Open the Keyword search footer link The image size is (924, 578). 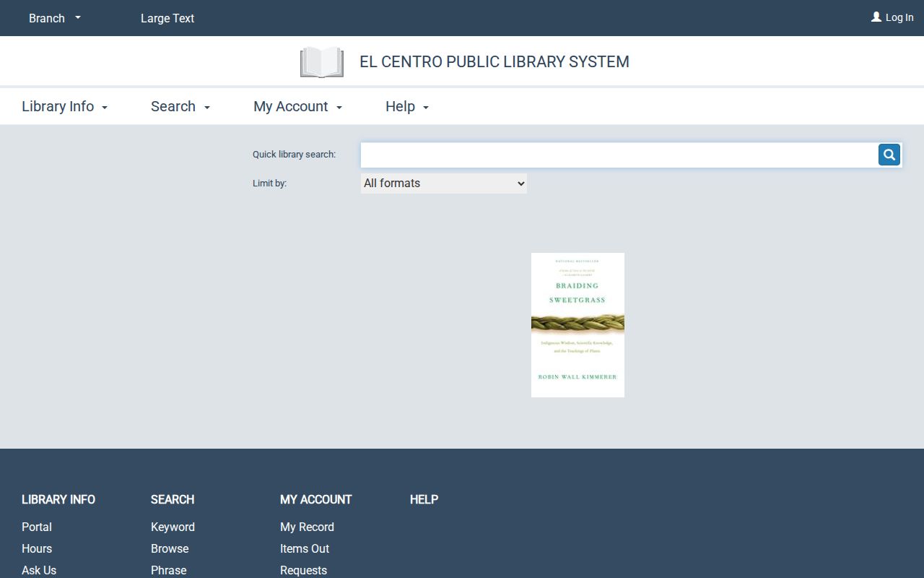coord(173,527)
